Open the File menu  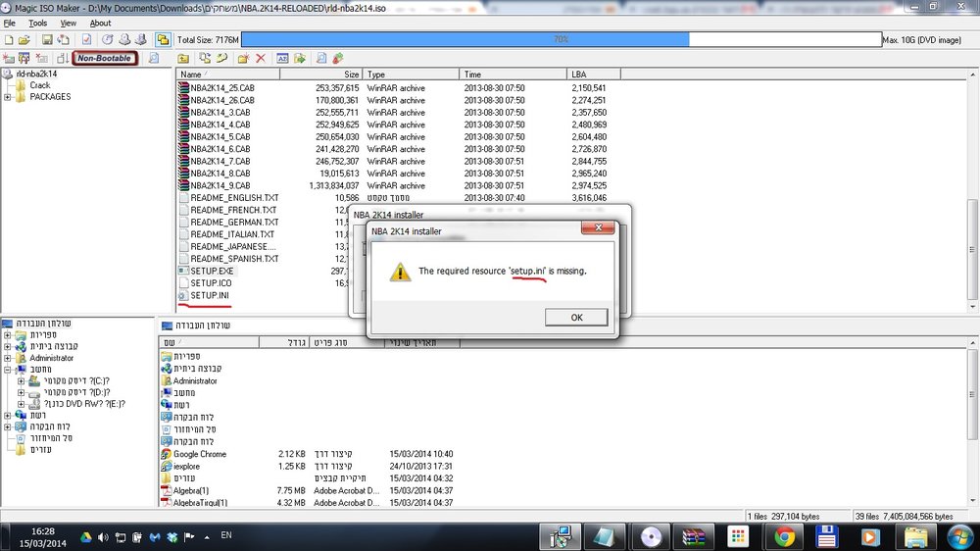tap(10, 24)
